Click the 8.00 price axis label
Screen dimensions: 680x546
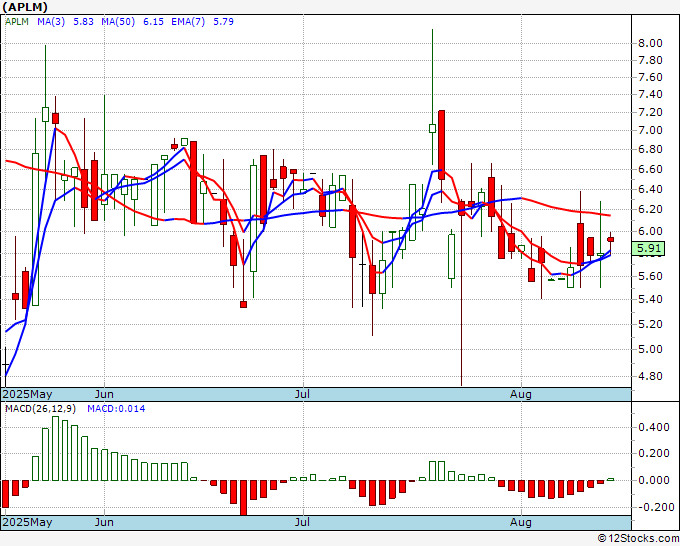click(x=650, y=43)
